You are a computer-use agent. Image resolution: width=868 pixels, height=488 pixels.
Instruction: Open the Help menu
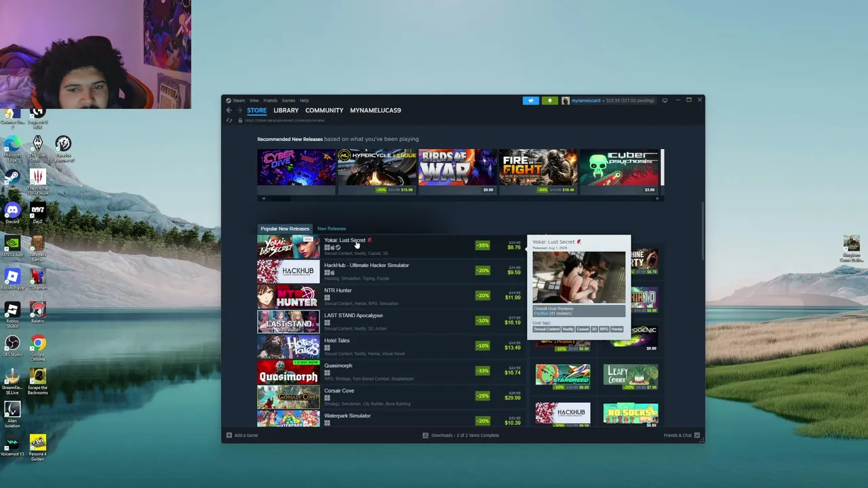[304, 100]
